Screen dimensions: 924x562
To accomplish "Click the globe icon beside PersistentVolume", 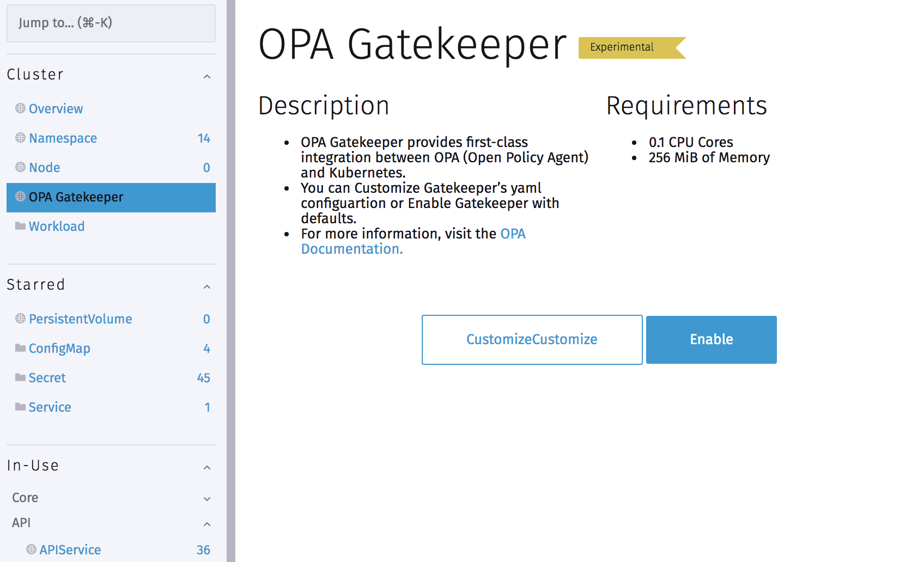I will tap(20, 319).
